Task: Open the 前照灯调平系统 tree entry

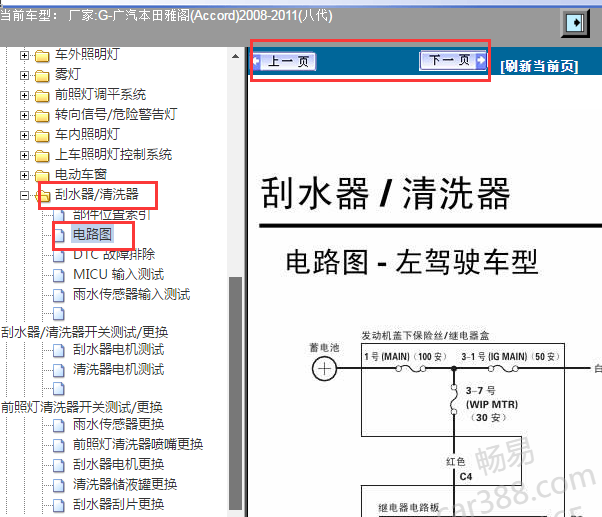Action: point(101,94)
